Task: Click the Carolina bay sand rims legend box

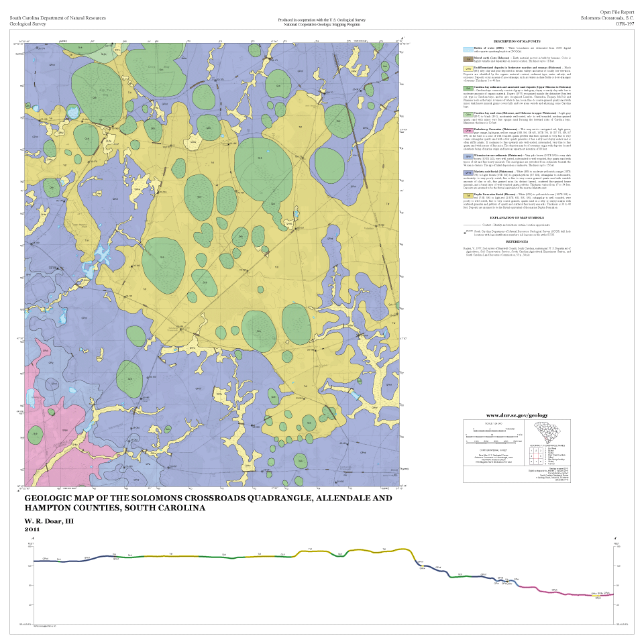Action: click(468, 114)
